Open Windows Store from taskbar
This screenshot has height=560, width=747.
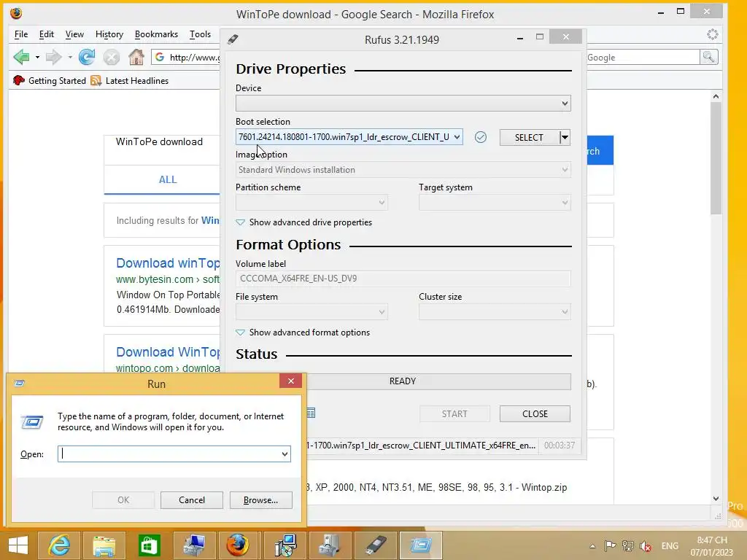click(x=149, y=545)
